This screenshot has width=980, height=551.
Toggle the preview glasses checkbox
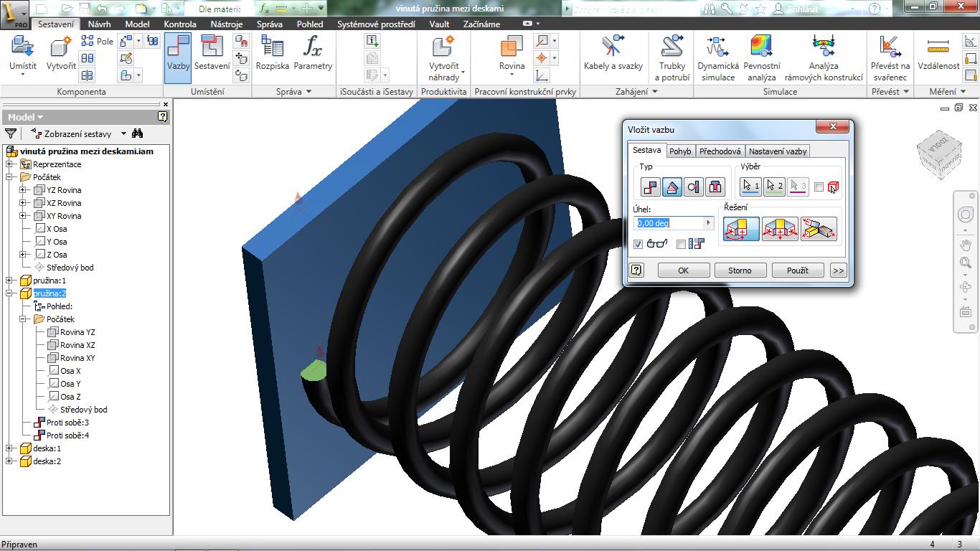pos(639,245)
